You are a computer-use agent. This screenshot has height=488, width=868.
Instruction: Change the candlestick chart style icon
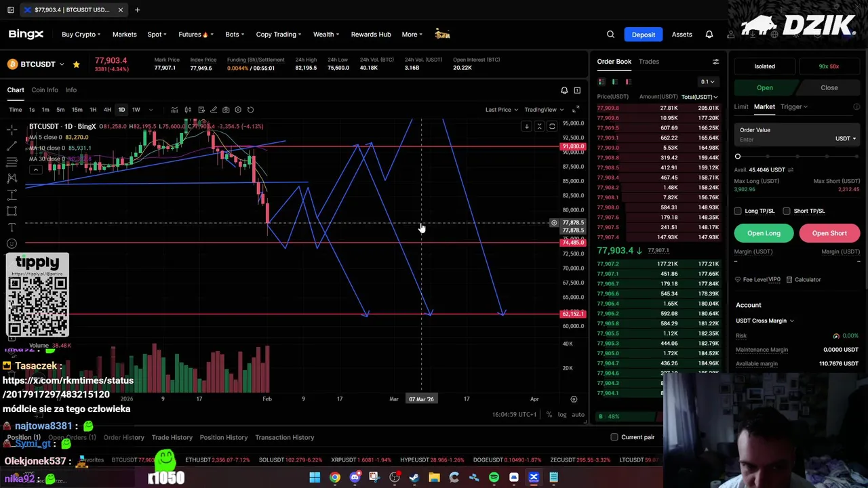coord(188,110)
